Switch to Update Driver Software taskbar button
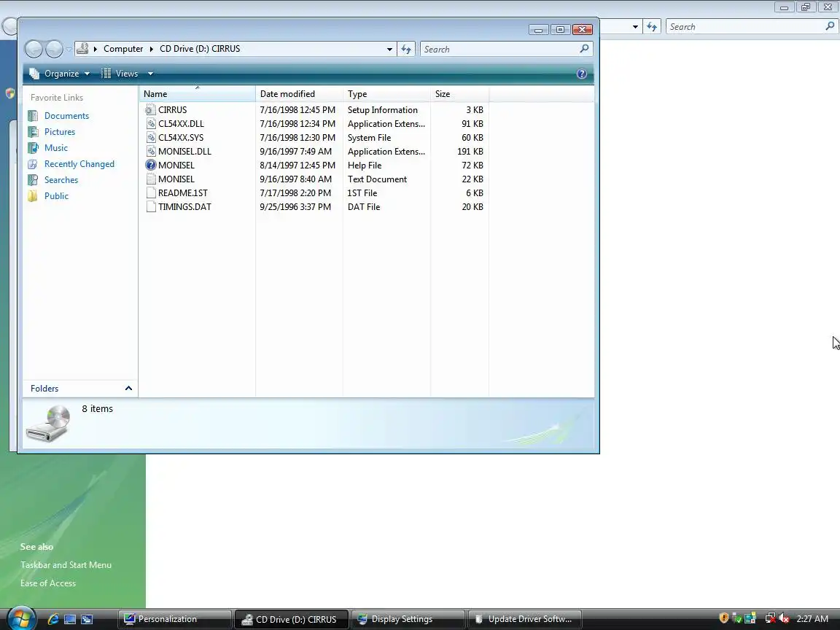This screenshot has width=840, height=630. coord(525,619)
